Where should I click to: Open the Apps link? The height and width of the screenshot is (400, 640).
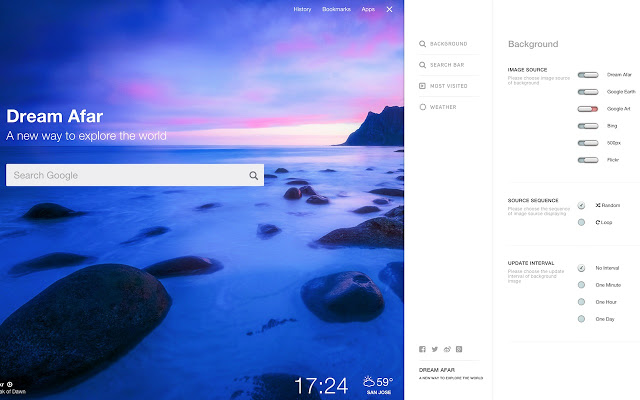368,9
